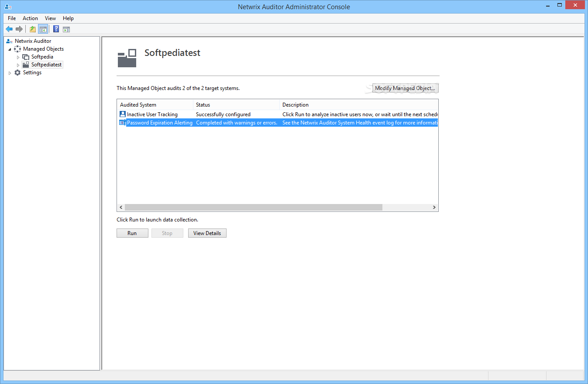Image resolution: width=588 pixels, height=384 pixels.
Task: Click the Forward arrow in the toolbar
Action: point(19,29)
